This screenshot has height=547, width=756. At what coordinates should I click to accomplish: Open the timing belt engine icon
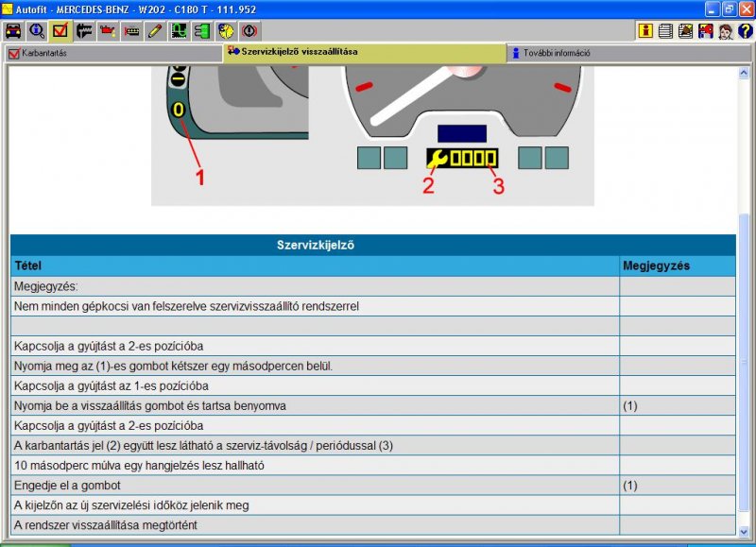tap(131, 31)
